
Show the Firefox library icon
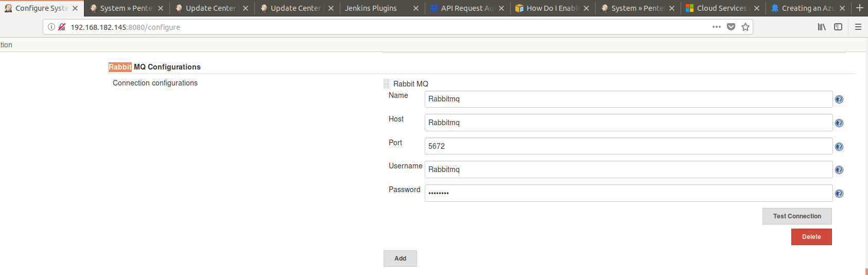(x=822, y=27)
